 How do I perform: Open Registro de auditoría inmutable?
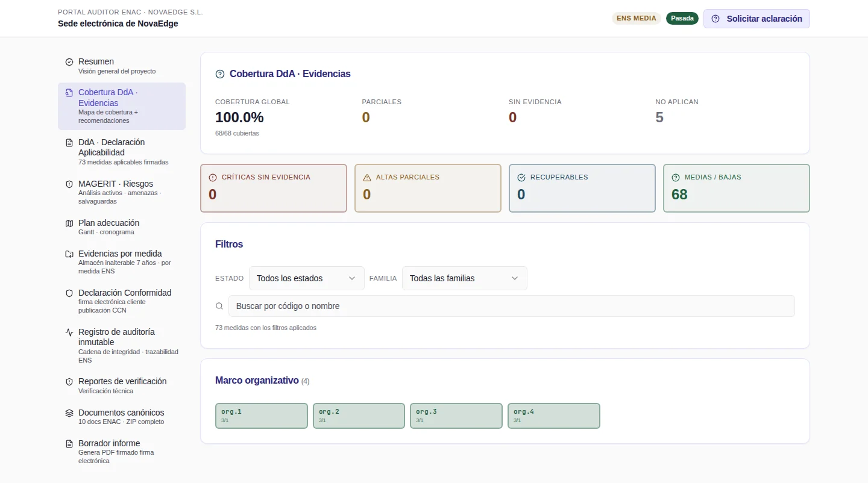(122, 346)
